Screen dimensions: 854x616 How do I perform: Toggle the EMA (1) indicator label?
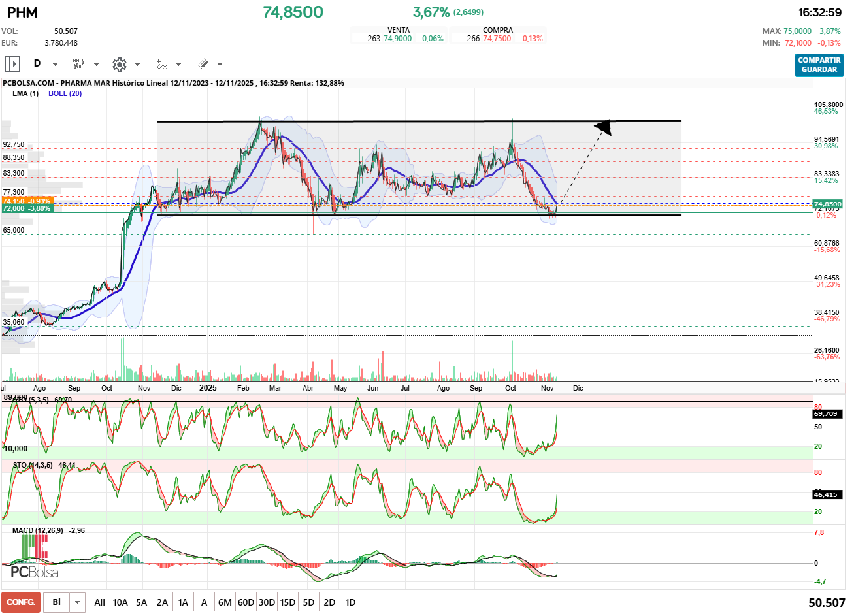tap(25, 93)
